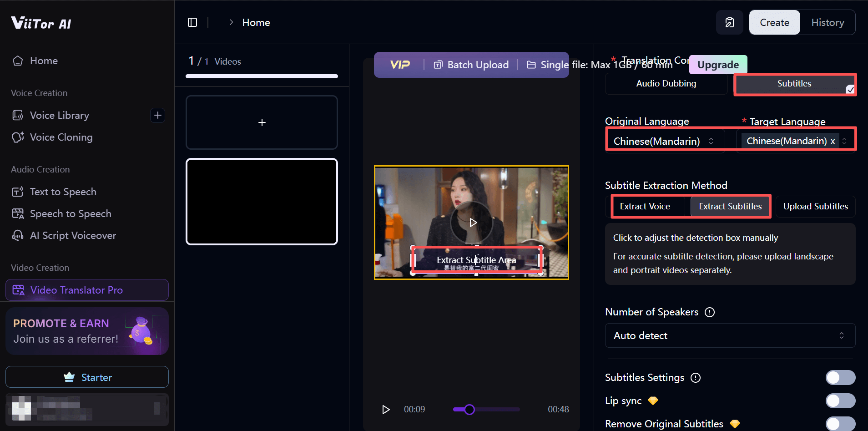Click the Number of Speakers info icon
868x431 pixels.
(x=709, y=312)
